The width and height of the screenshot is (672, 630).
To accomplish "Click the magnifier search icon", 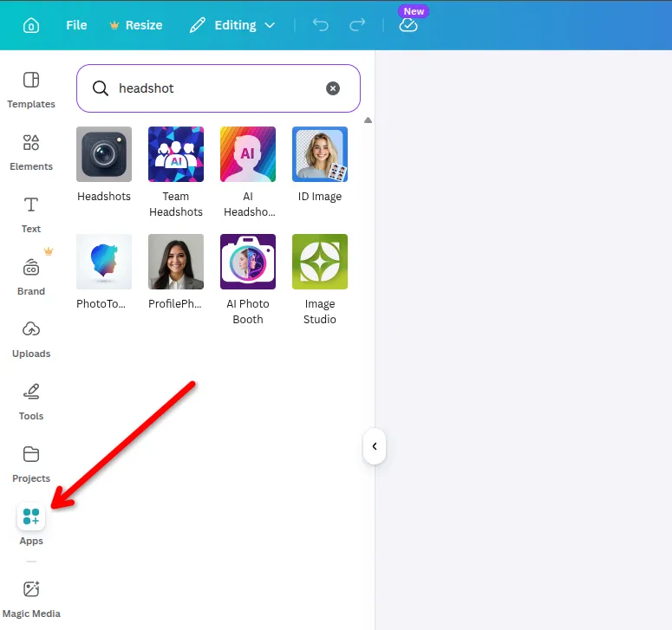I will [x=101, y=88].
